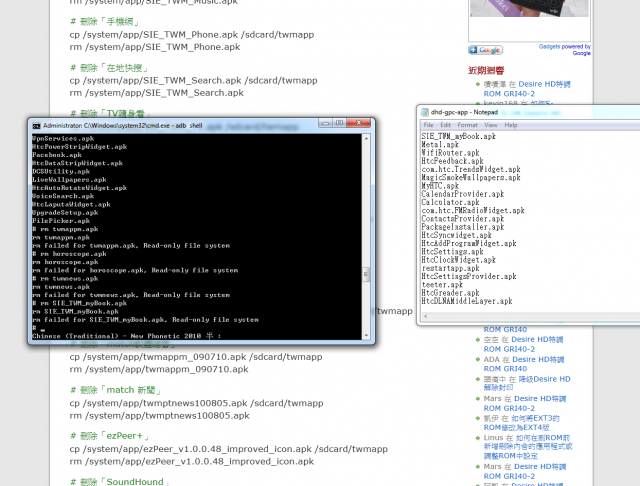
Task: Click the cmd window vertical scrollbar thumb
Action: tap(366, 274)
